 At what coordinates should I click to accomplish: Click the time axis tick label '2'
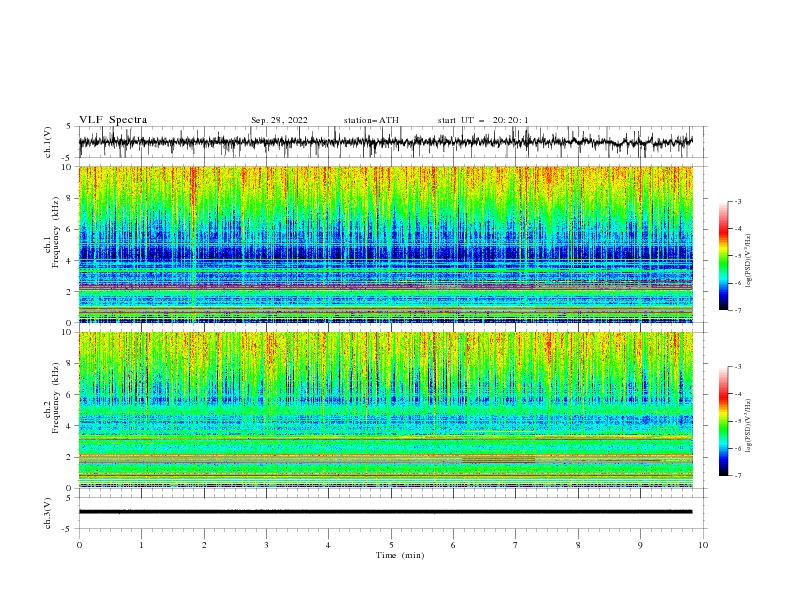pos(204,545)
